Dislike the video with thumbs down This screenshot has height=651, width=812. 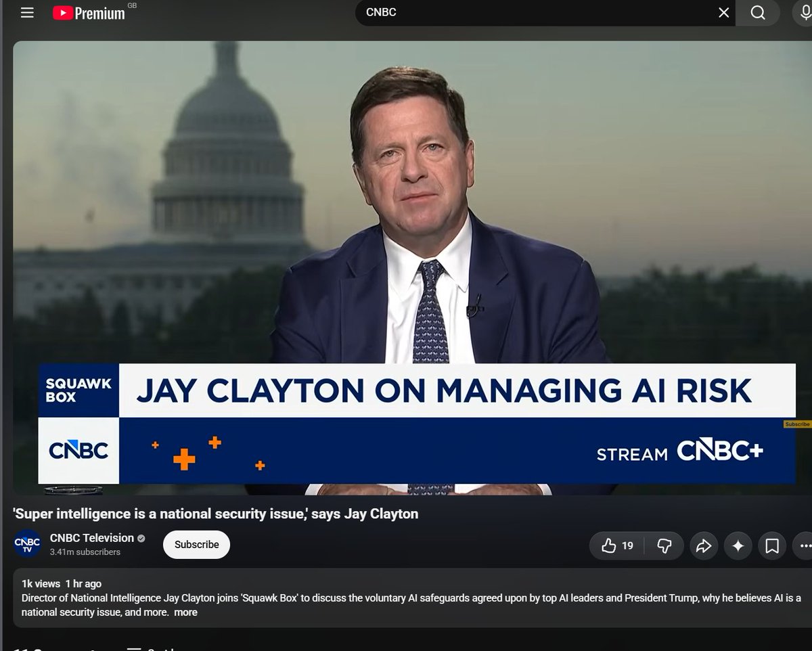[664, 545]
